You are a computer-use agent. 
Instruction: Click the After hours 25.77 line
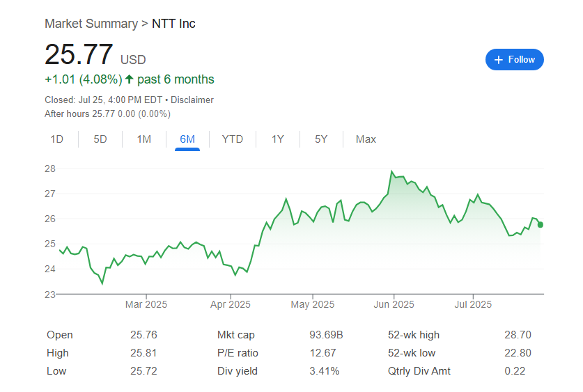coord(107,113)
